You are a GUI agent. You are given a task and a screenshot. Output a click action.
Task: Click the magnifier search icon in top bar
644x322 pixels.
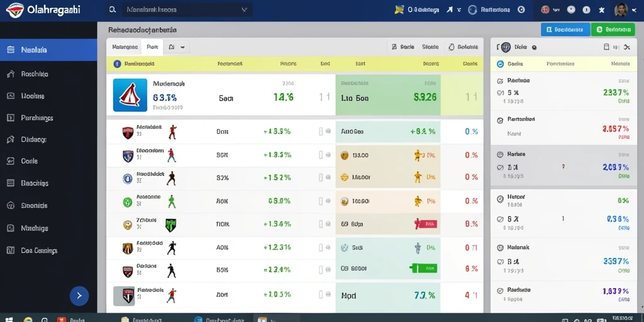112,9
